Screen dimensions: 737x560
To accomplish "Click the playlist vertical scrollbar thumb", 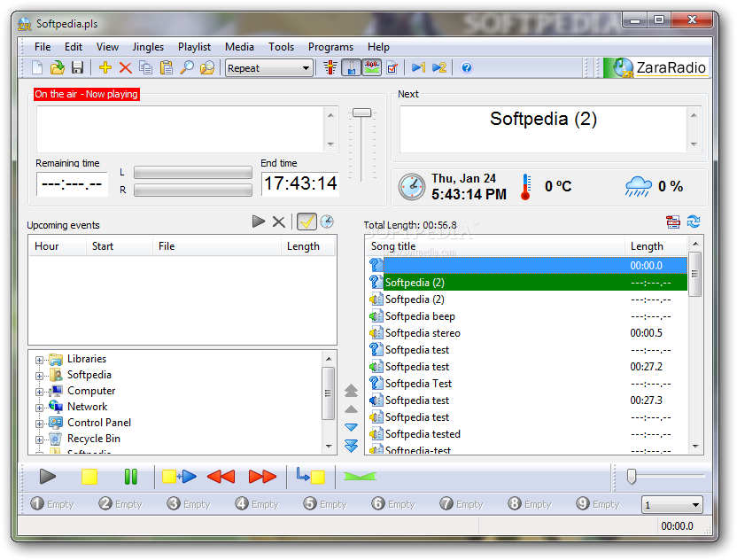I will pos(695,274).
